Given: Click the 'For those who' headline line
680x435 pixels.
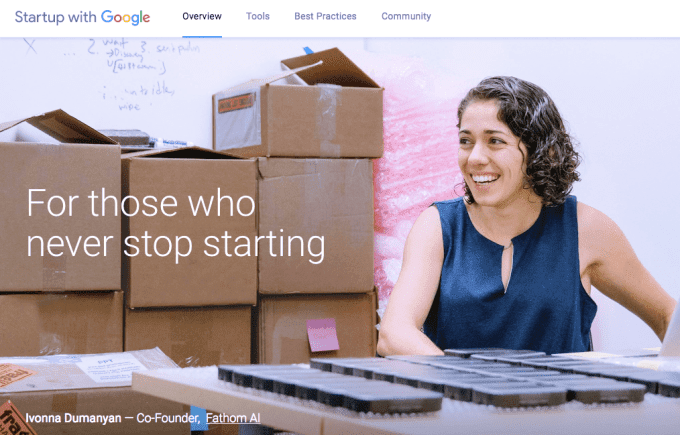Looking at the screenshot, I should (x=141, y=203).
